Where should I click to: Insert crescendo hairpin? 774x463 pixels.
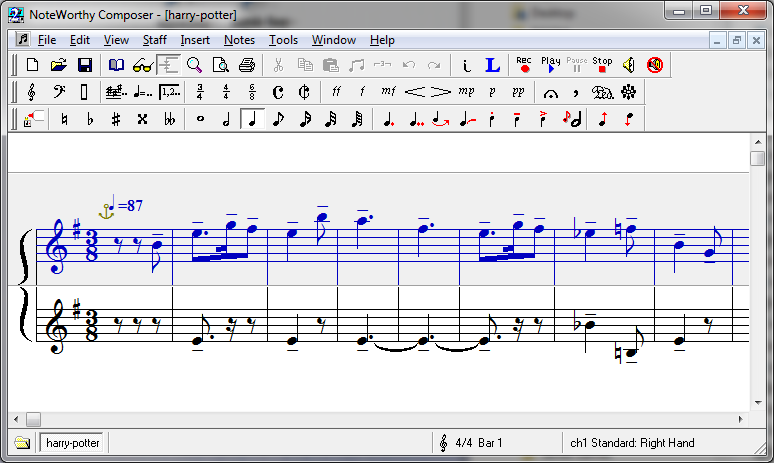coord(415,92)
